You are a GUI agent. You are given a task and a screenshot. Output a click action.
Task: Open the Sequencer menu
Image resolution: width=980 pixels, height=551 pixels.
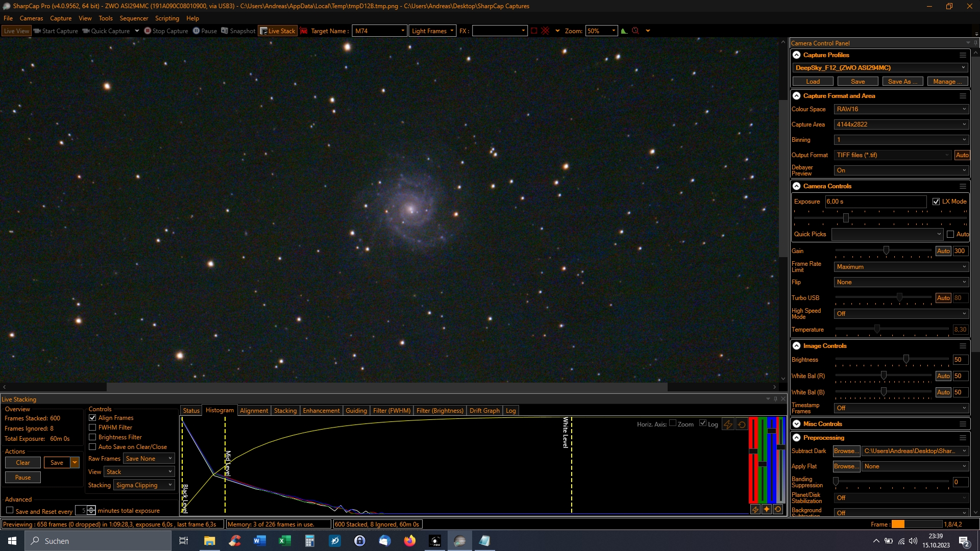pos(134,18)
